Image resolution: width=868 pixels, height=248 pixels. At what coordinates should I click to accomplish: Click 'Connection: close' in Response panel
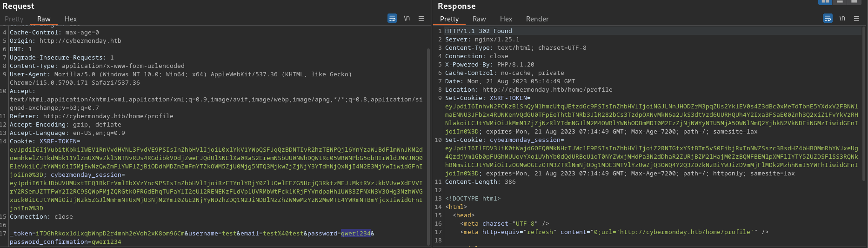click(x=477, y=56)
